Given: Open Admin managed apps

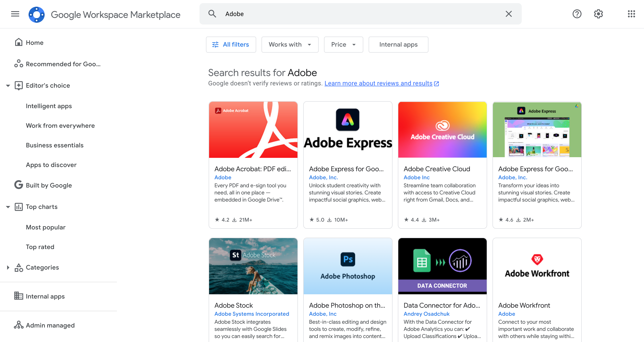Looking at the screenshot, I should click(50, 325).
